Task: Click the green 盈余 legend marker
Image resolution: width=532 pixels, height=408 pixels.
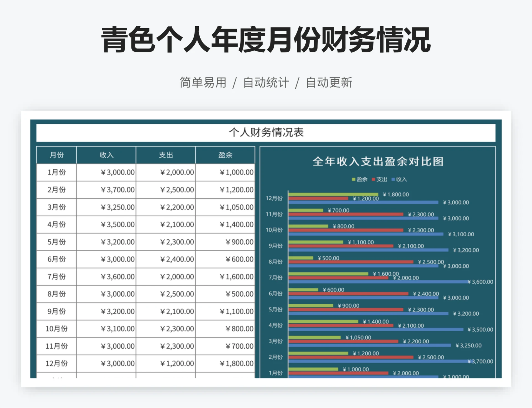Action: (354, 179)
